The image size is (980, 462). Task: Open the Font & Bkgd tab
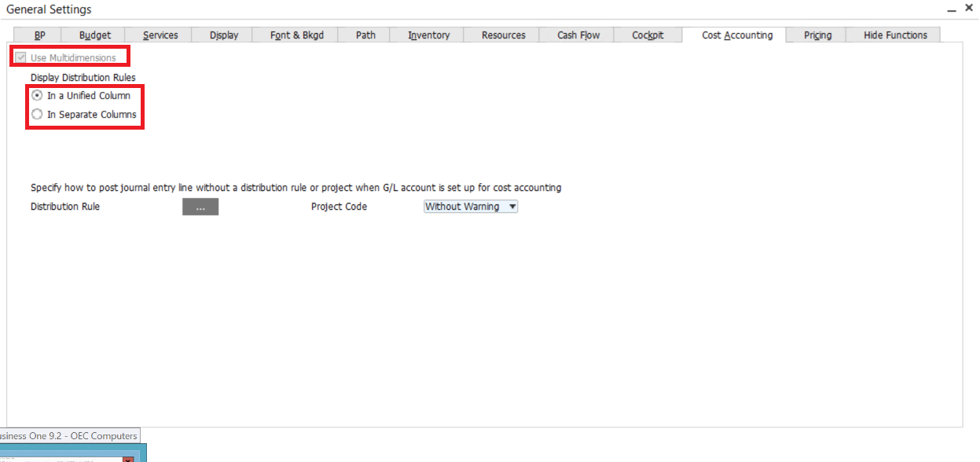[297, 35]
